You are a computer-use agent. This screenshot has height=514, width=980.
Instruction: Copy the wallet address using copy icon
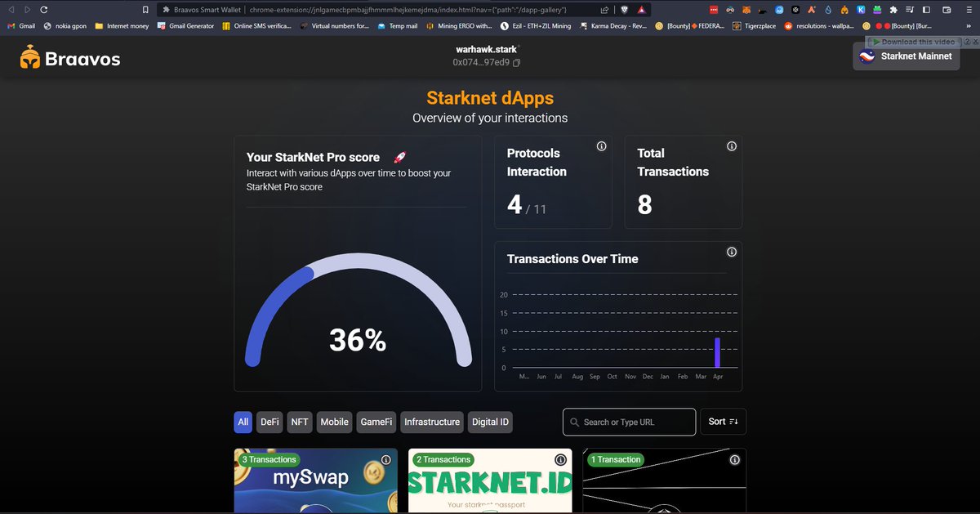coord(515,61)
